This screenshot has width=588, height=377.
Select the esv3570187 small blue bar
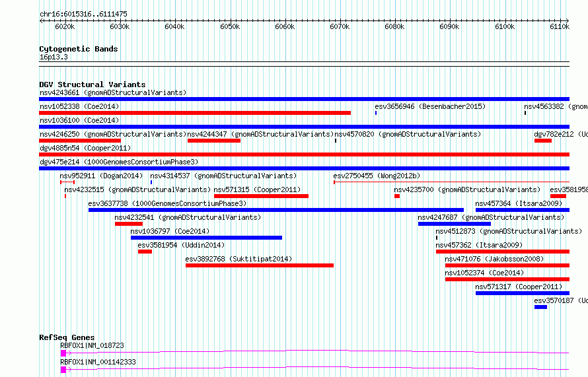(540, 307)
